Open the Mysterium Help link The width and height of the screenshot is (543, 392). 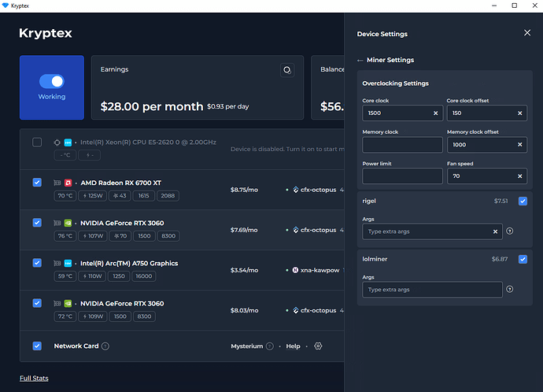point(293,346)
